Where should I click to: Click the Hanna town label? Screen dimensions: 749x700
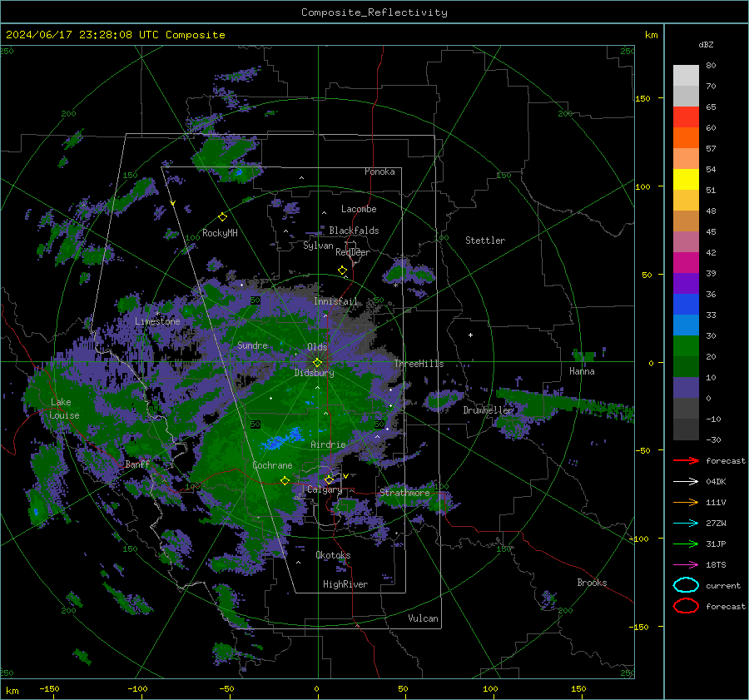[x=582, y=371]
